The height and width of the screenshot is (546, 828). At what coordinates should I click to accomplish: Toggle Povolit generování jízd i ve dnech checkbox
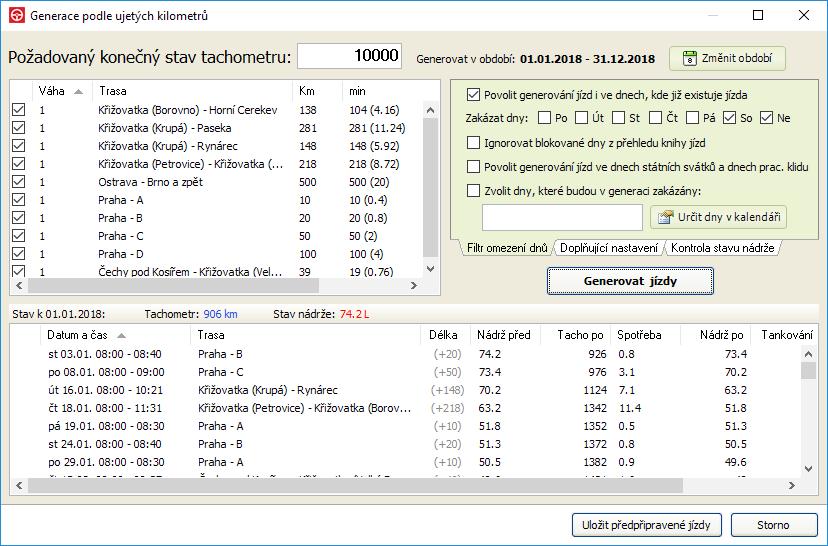(x=474, y=95)
